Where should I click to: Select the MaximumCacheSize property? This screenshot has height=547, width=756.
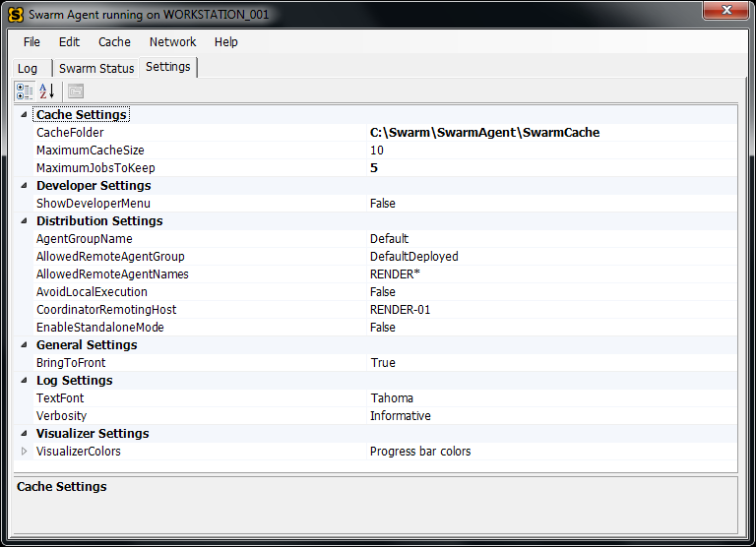(x=91, y=151)
